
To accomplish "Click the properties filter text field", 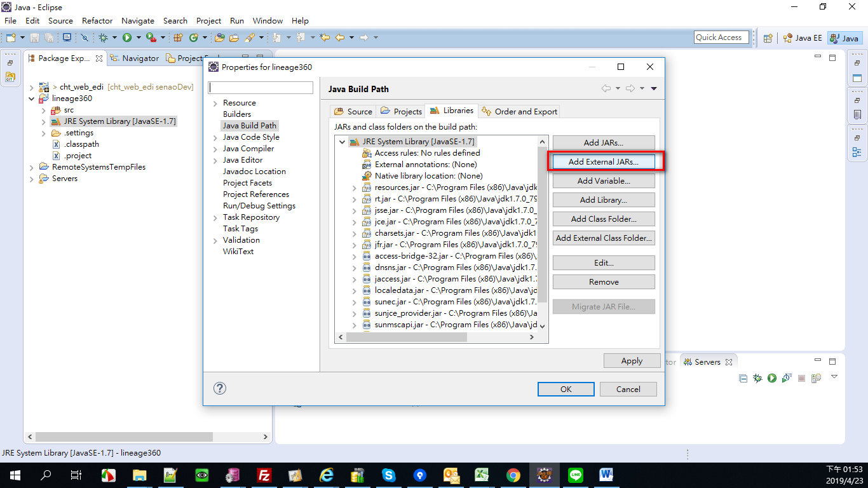I will point(261,88).
